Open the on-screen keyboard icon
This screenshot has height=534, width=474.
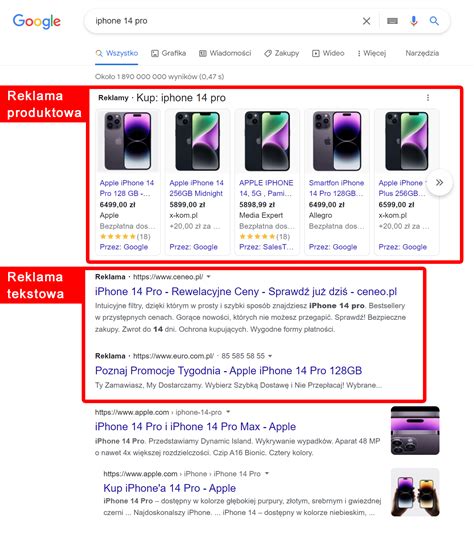392,21
